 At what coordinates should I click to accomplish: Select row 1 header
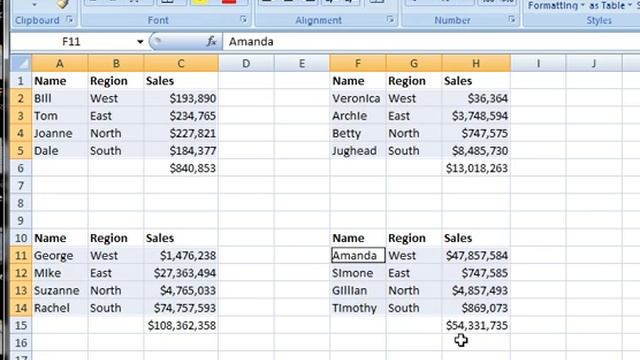tap(21, 81)
